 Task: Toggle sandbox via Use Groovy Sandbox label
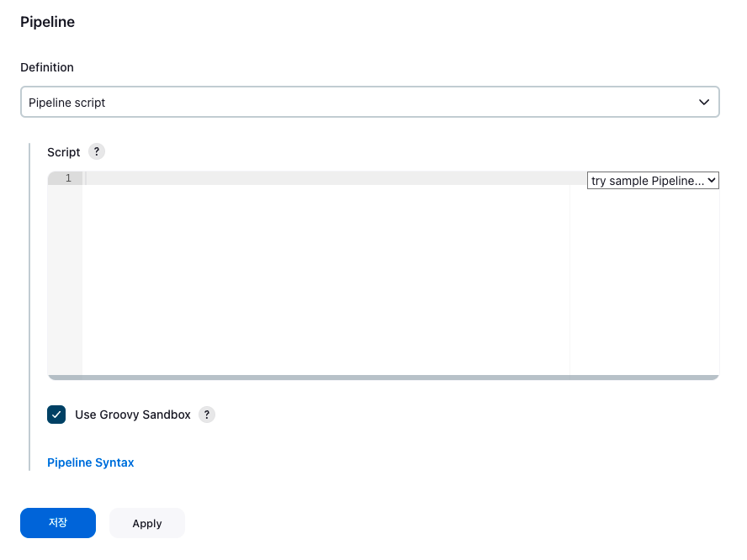pos(132,415)
